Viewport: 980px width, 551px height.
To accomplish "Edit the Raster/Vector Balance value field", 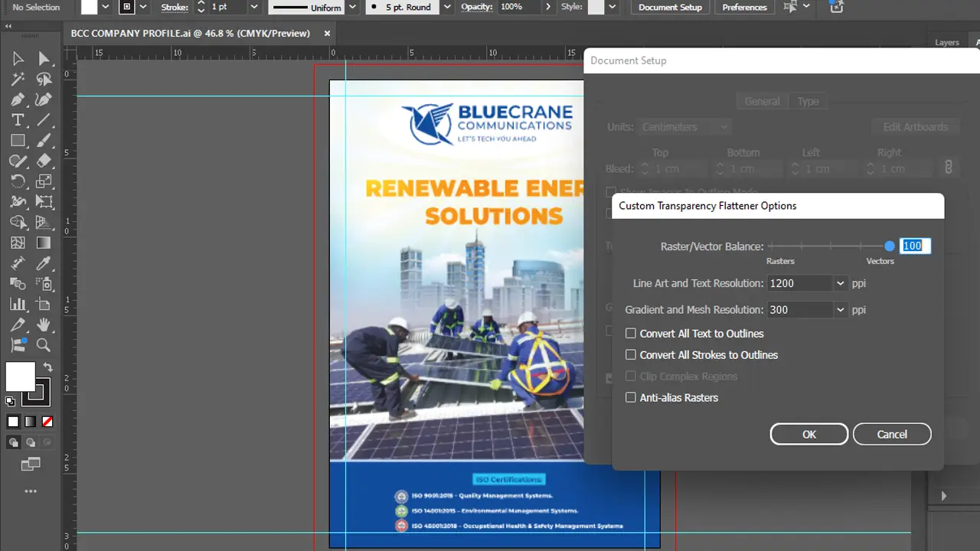I will pos(913,246).
